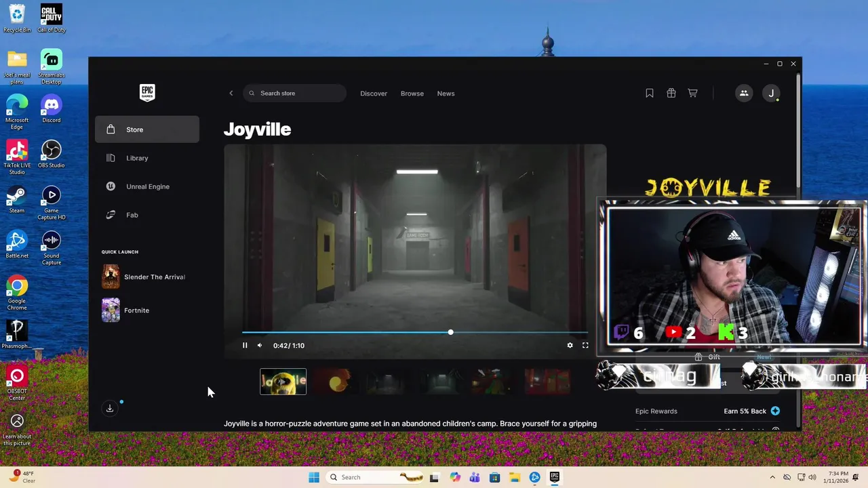Switch to the Browse tab
Screen dimensions: 868x488
(x=412, y=94)
